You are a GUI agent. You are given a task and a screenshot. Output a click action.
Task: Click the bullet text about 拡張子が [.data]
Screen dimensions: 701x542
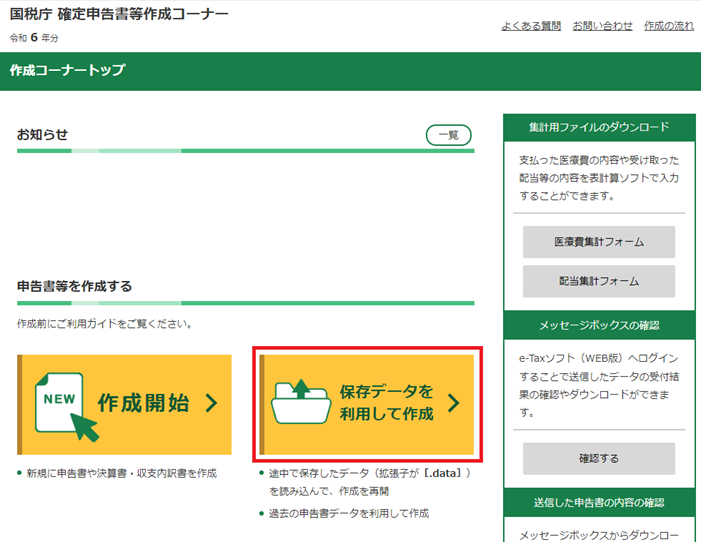click(x=370, y=482)
